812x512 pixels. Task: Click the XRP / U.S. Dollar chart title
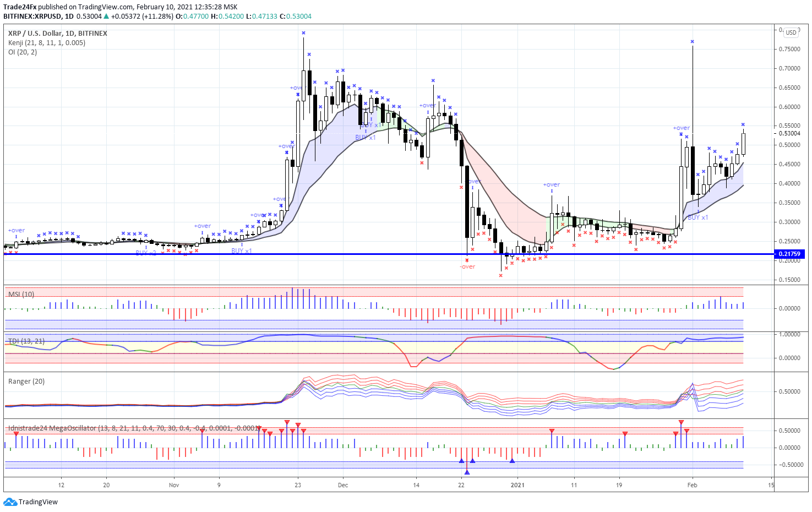coord(58,33)
